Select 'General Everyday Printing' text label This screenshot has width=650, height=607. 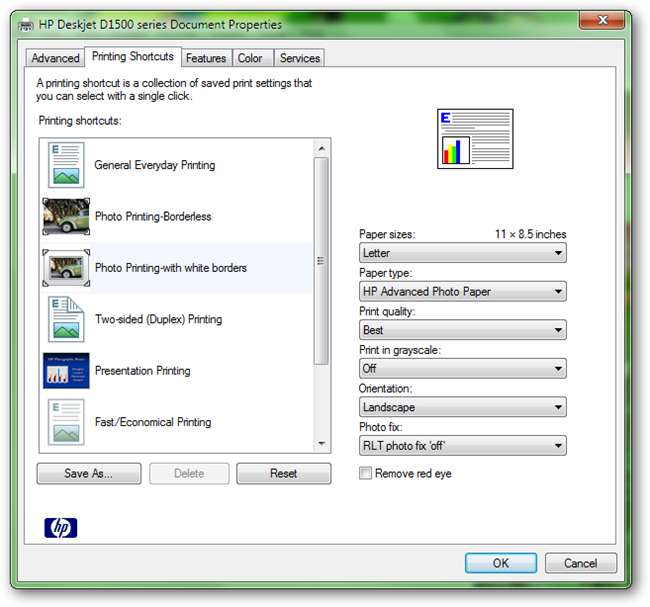pos(155,165)
